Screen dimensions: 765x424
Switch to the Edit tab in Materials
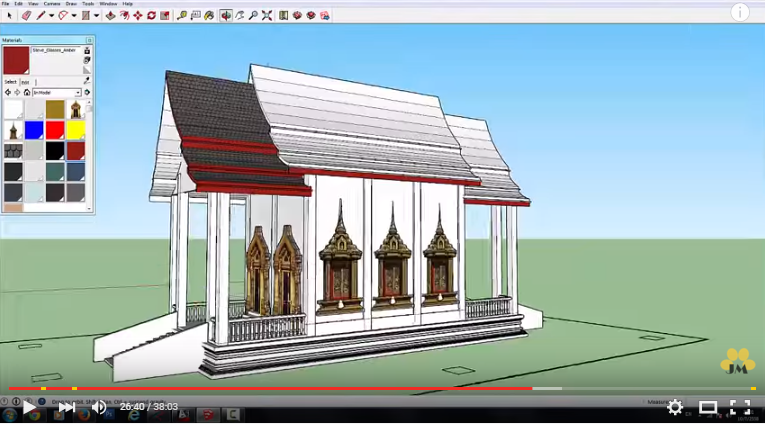[x=25, y=82]
